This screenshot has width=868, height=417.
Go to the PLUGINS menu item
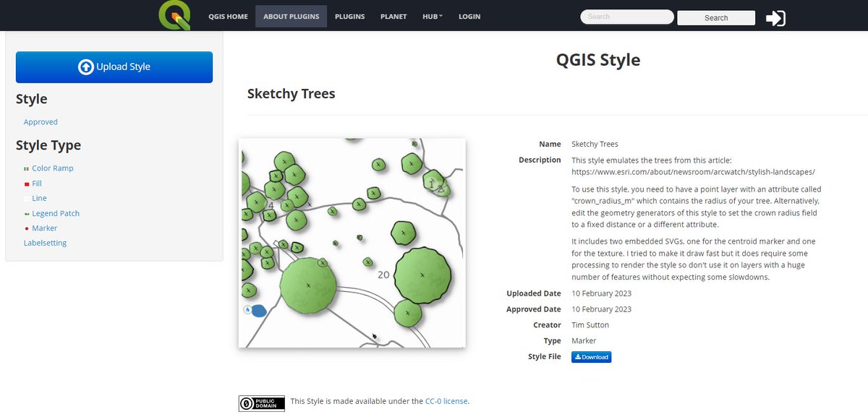click(349, 17)
